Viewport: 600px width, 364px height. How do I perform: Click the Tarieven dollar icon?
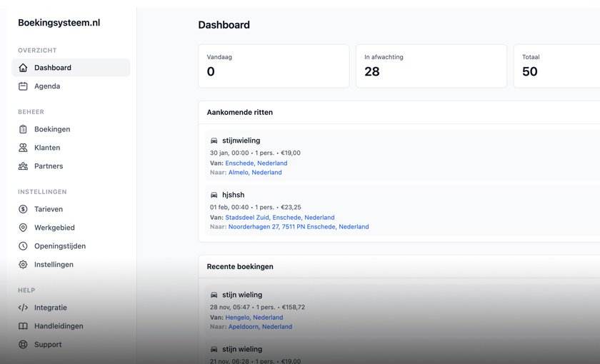point(23,209)
